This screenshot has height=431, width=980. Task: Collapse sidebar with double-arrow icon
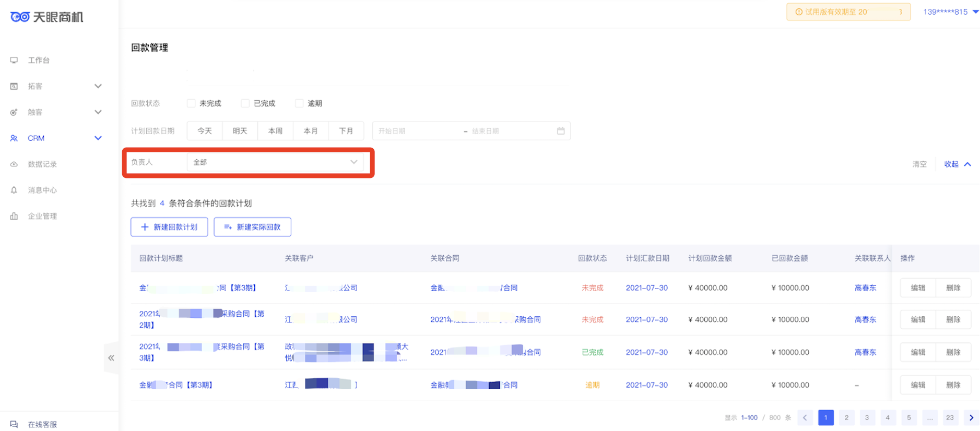111,358
